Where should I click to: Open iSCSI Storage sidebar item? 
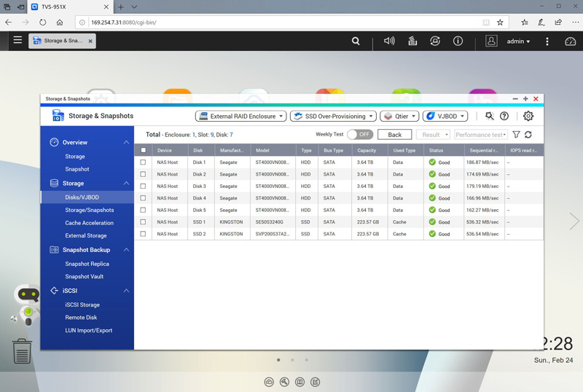tap(82, 305)
